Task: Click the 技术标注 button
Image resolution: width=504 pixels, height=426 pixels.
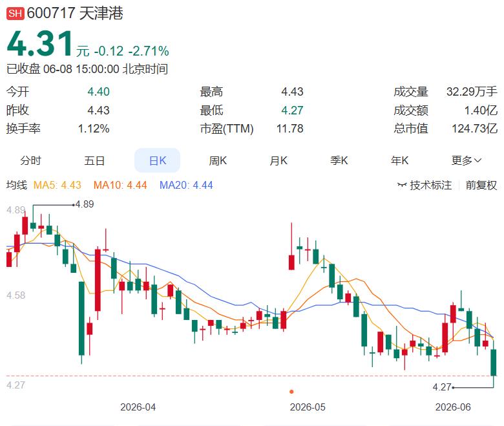Action: tap(425, 185)
